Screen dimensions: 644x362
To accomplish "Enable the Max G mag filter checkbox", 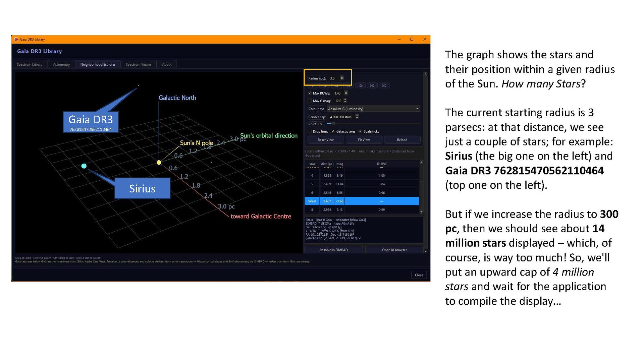I will 309,101.
